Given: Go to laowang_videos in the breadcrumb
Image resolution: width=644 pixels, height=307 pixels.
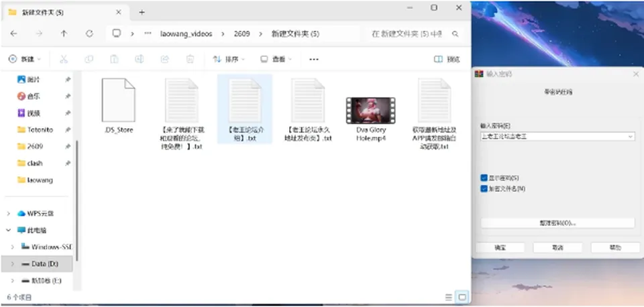Looking at the screenshot, I should click(x=186, y=34).
